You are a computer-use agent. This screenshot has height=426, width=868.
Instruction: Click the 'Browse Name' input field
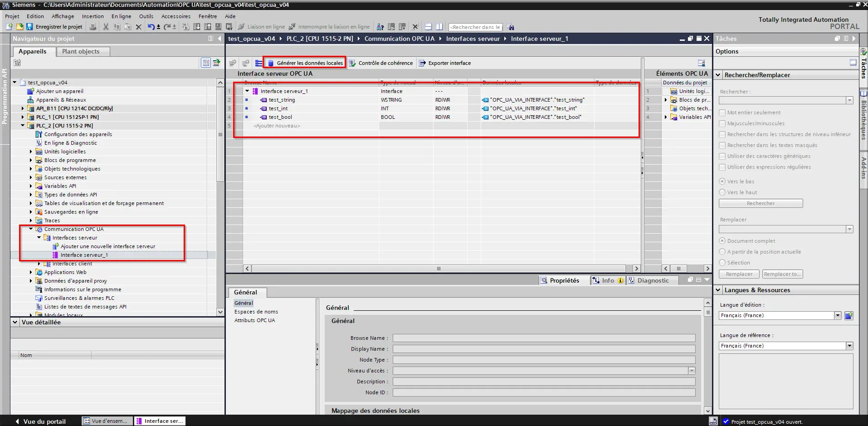click(x=544, y=338)
